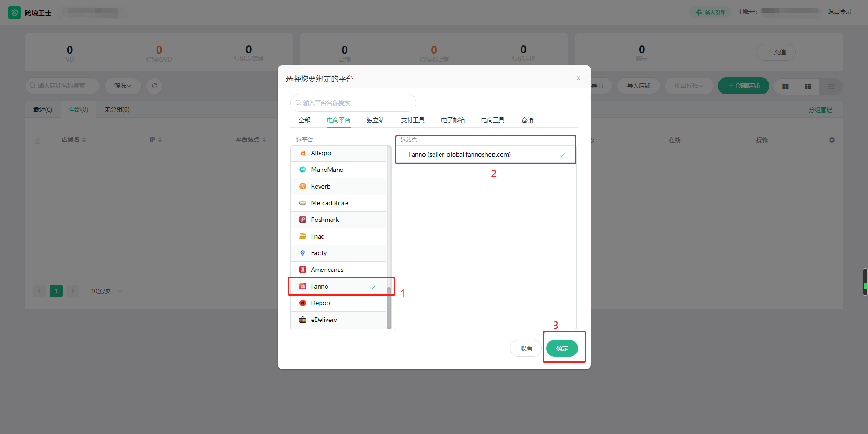The width and height of the screenshot is (868, 434).
Task: Open the 支付工具 tab
Action: point(413,120)
